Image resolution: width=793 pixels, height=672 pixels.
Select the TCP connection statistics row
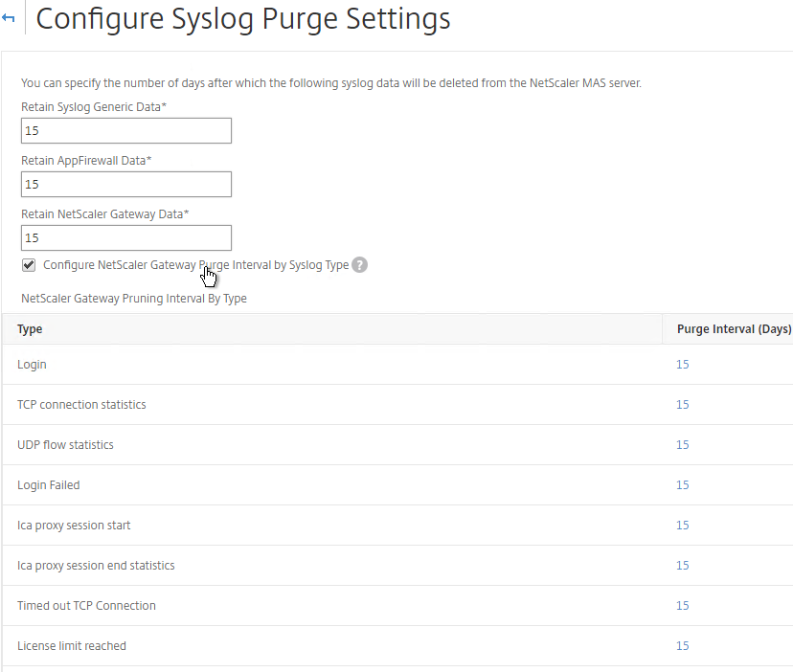tap(397, 405)
